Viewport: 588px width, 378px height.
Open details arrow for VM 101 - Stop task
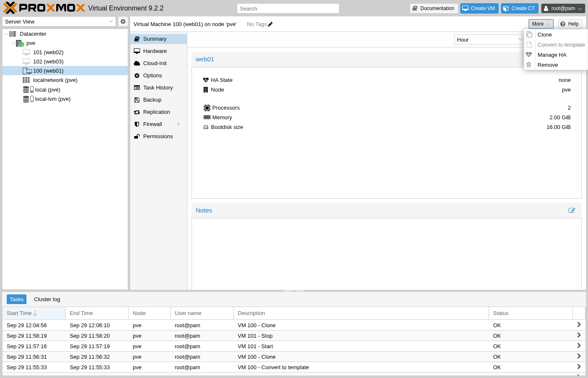(579, 335)
